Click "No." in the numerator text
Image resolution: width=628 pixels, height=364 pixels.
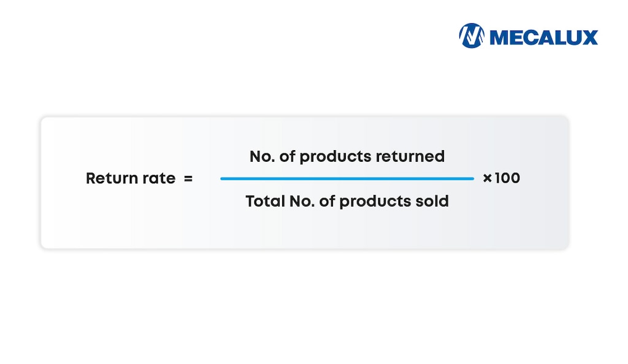[x=262, y=157]
